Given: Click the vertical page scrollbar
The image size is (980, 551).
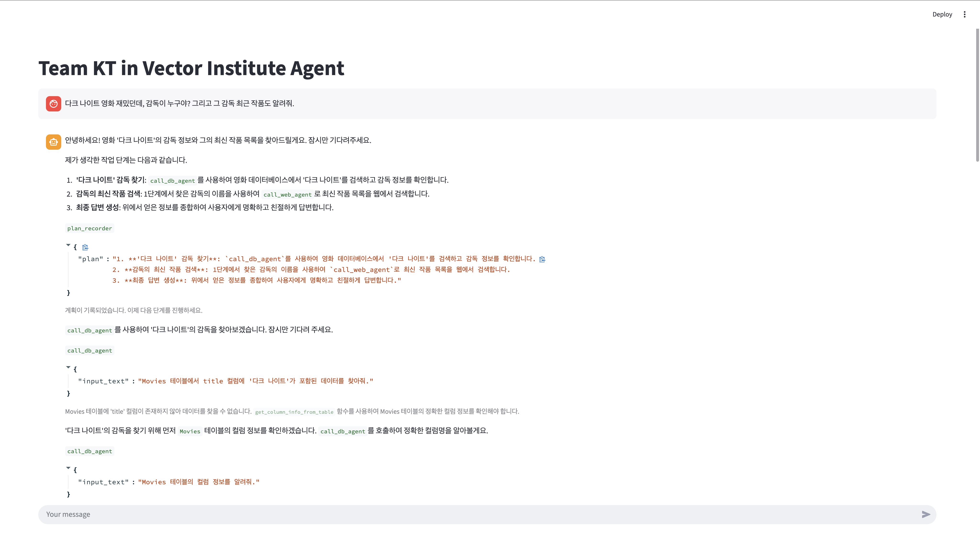Looking at the screenshot, I should [977, 95].
